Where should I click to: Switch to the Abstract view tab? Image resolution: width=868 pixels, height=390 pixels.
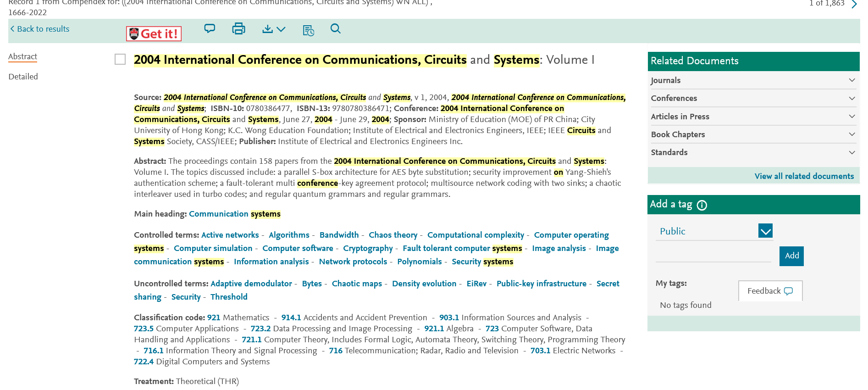tap(22, 56)
